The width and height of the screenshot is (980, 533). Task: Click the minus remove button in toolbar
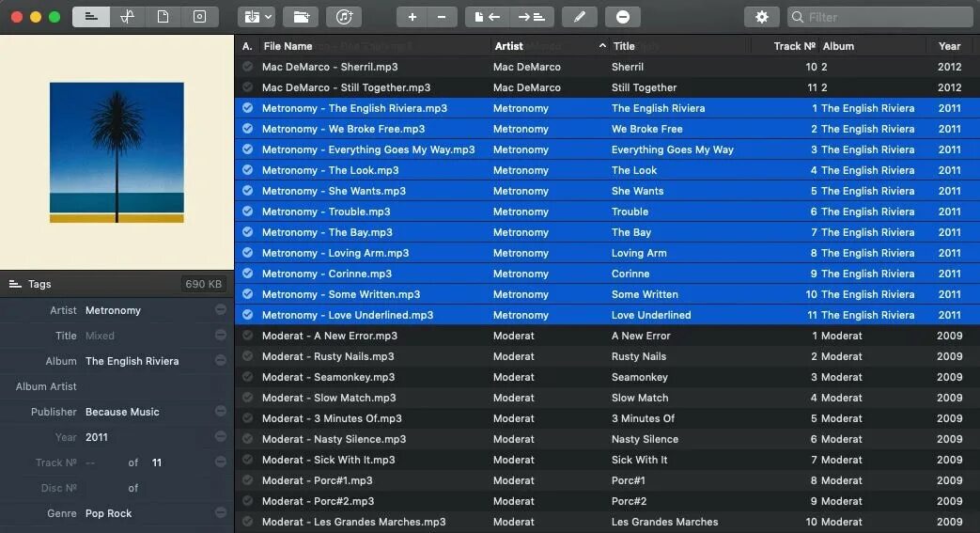442,17
